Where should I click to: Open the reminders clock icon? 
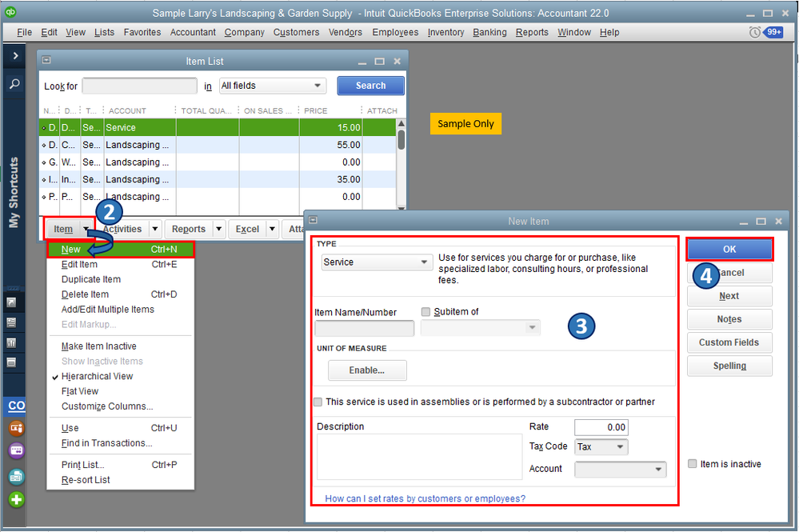coord(755,32)
